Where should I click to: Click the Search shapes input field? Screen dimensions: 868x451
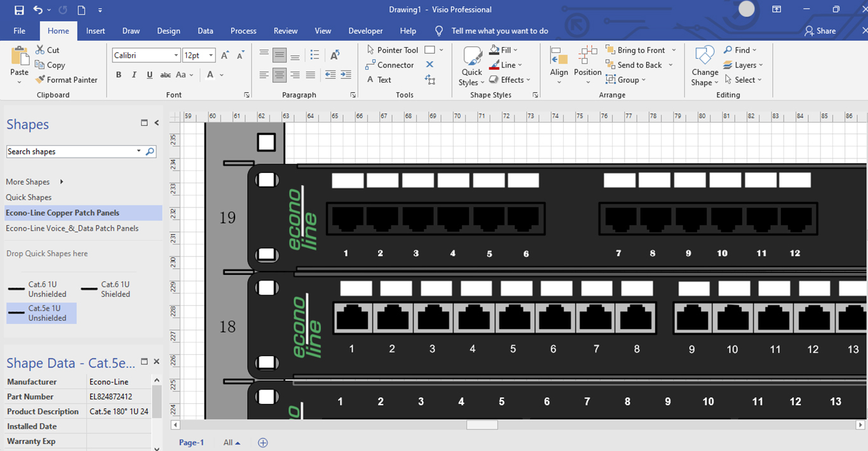pyautogui.click(x=70, y=151)
